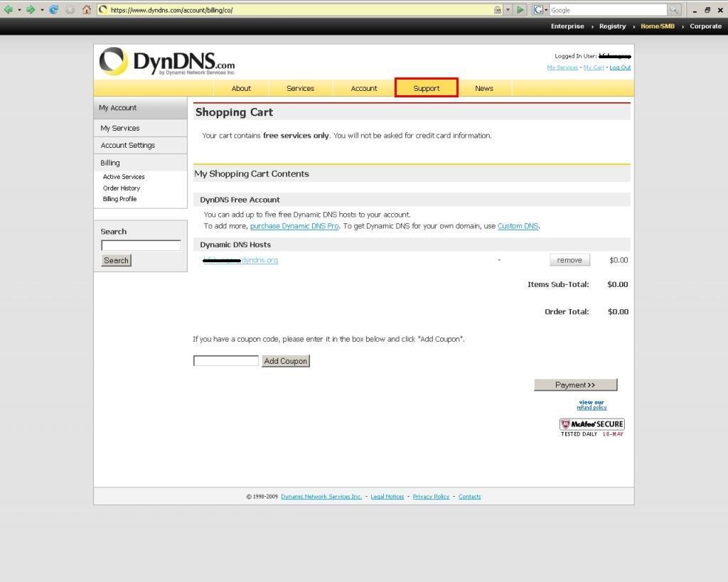Click the browser address bar URL field
This screenshot has height=582, width=728.
click(x=297, y=10)
